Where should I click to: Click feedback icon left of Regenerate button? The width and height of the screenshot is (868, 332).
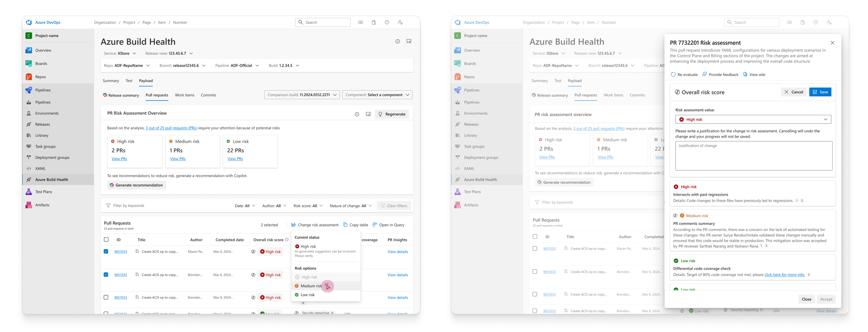click(x=368, y=114)
